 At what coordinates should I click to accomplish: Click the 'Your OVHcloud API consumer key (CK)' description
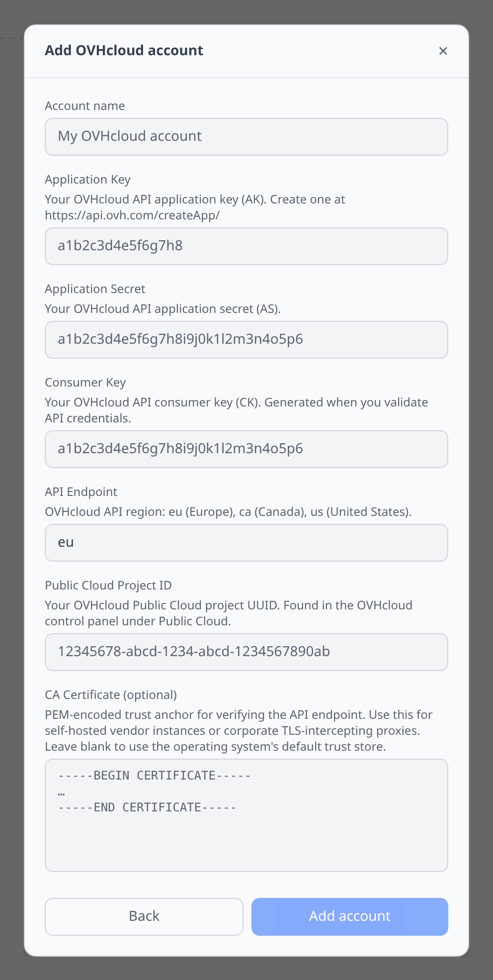pyautogui.click(x=237, y=410)
